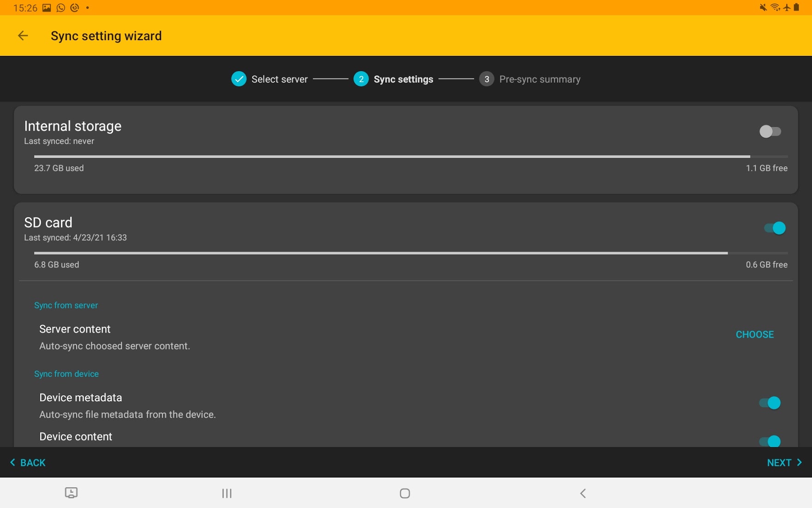Tap the screen assistant icon in navigation bar

click(71, 493)
